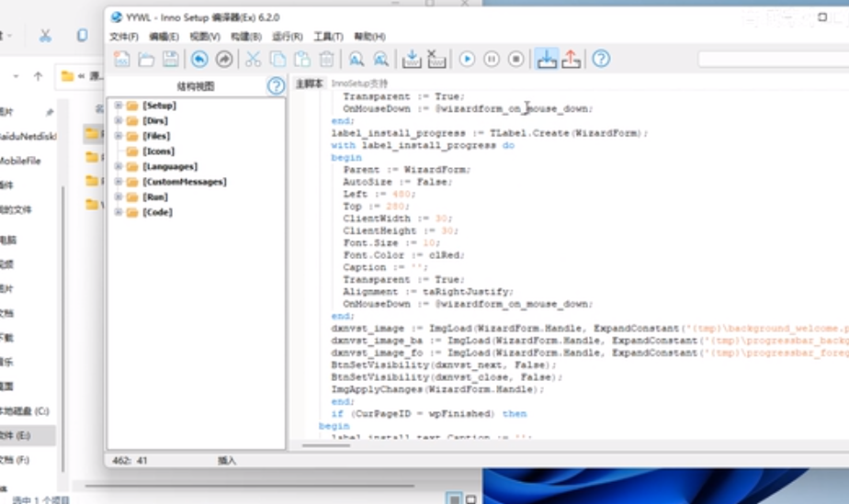Click the New script toolbar icon
Image resolution: width=849 pixels, height=504 pixels.
click(x=121, y=59)
